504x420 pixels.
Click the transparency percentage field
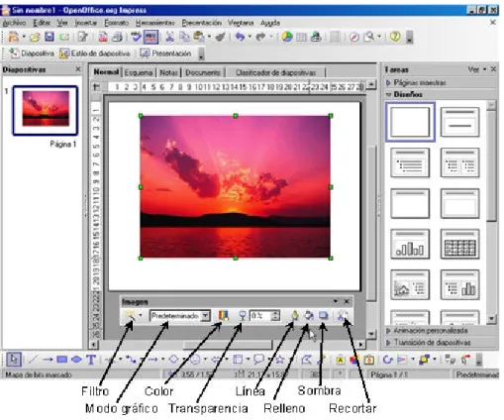[x=260, y=316]
